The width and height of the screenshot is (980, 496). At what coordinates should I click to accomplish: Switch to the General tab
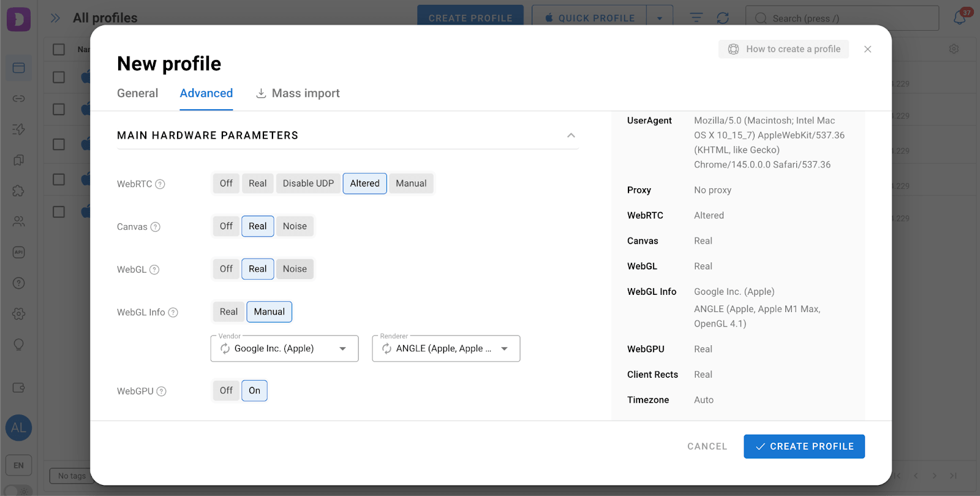coord(137,93)
